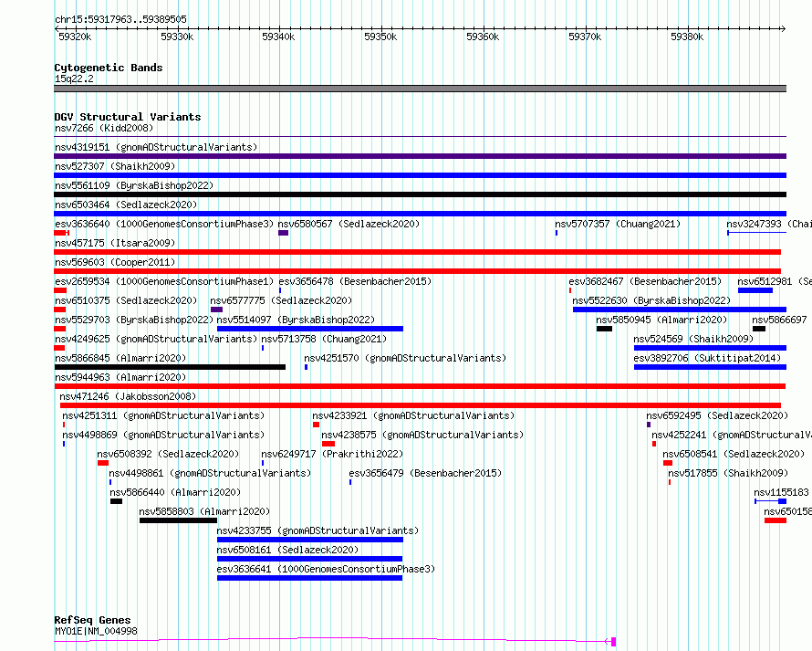Image resolution: width=812 pixels, height=651 pixels.
Task: Open the nsv457175 (Itsara2009) label
Action: point(115,243)
